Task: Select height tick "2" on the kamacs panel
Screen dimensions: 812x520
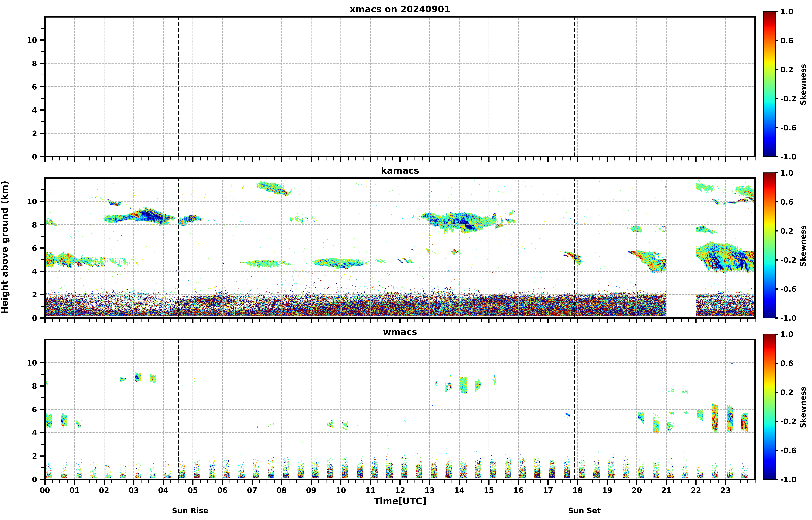Action: (34, 295)
